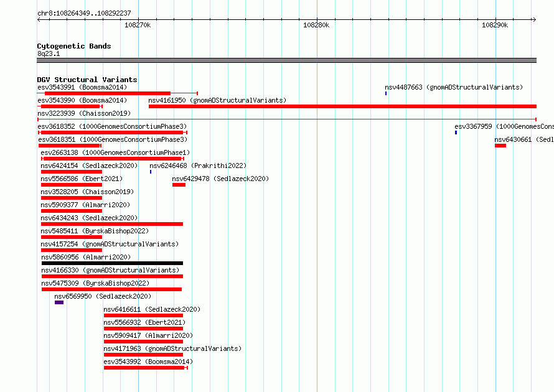
Task: Click nsv3528205 (Chaisson2019) label
Action: pos(87,192)
